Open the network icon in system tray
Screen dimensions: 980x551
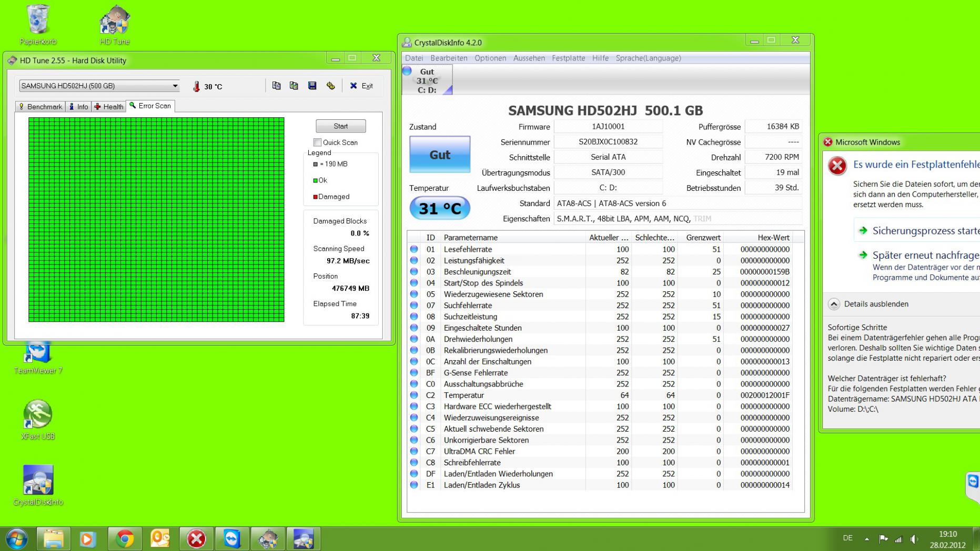pos(898,539)
